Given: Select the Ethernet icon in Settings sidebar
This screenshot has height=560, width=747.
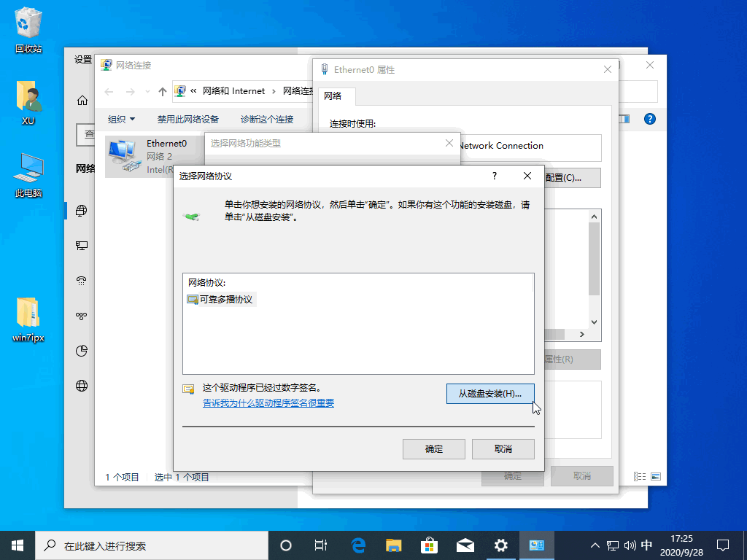Looking at the screenshot, I should click(x=82, y=245).
